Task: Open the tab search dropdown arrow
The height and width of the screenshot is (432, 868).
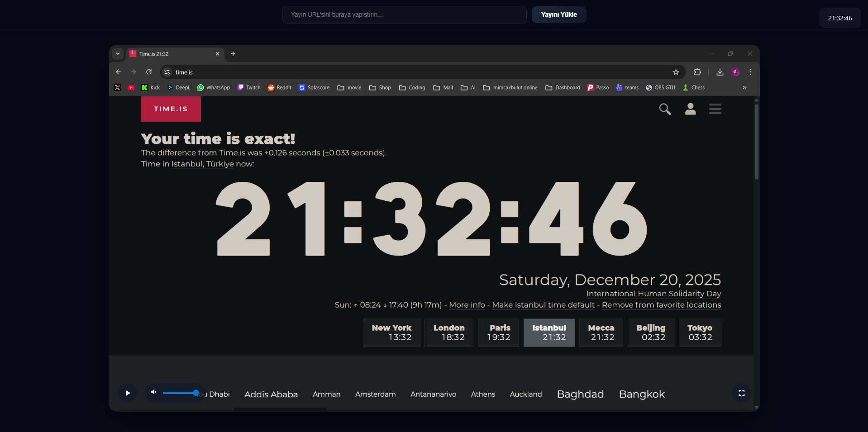Action: point(118,54)
